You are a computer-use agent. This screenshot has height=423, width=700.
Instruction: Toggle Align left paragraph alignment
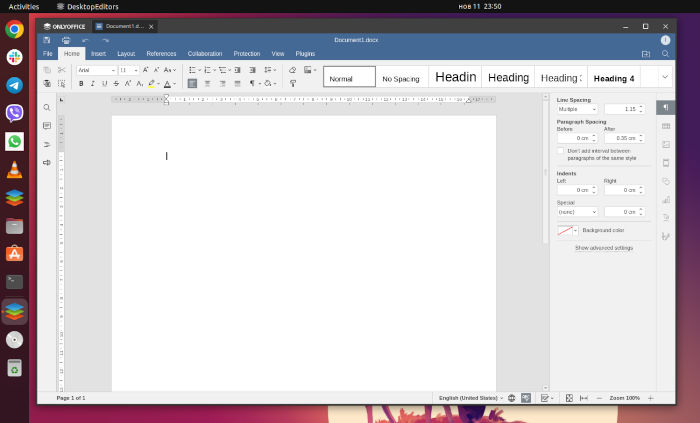pos(192,83)
